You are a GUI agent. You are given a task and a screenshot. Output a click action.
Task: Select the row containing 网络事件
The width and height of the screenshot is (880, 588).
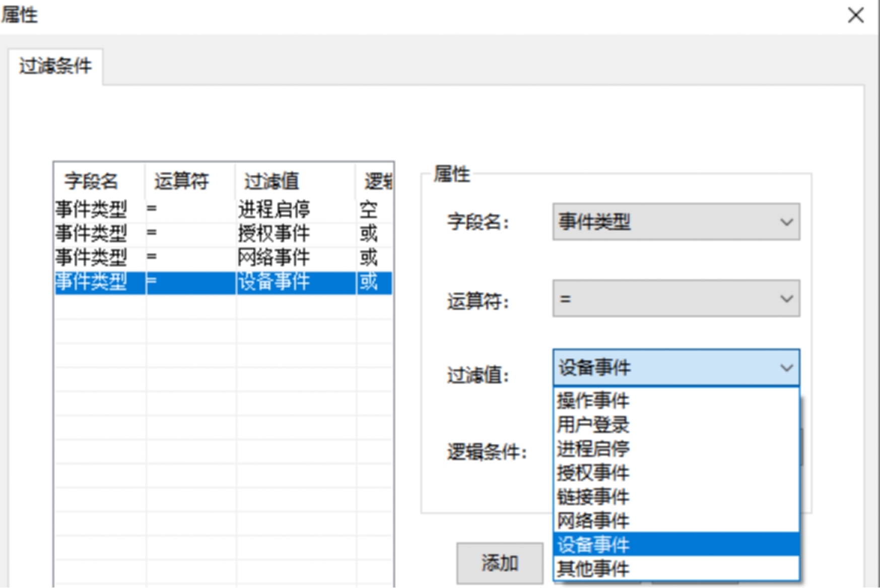point(201,258)
